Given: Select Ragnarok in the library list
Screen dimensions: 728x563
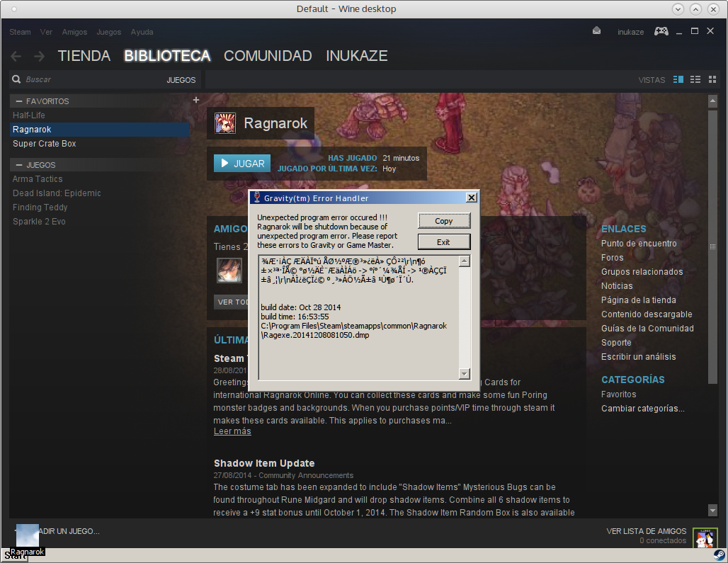Looking at the screenshot, I should (x=99, y=130).
